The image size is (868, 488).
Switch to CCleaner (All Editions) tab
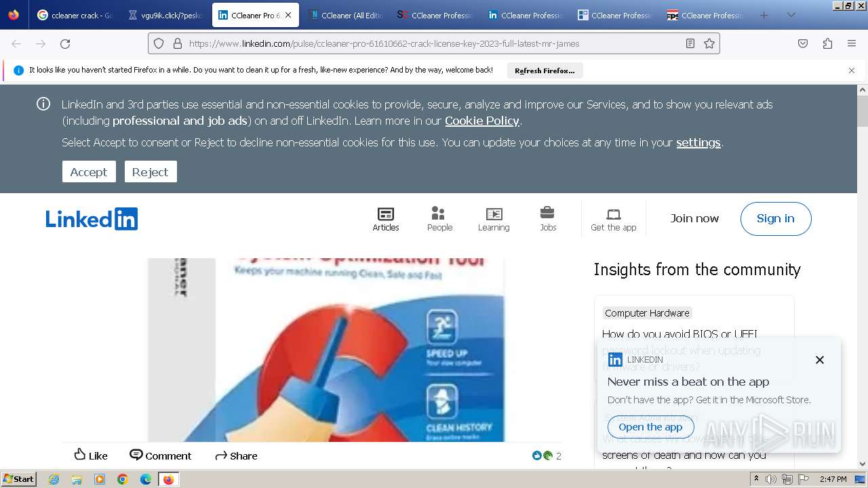click(x=346, y=15)
